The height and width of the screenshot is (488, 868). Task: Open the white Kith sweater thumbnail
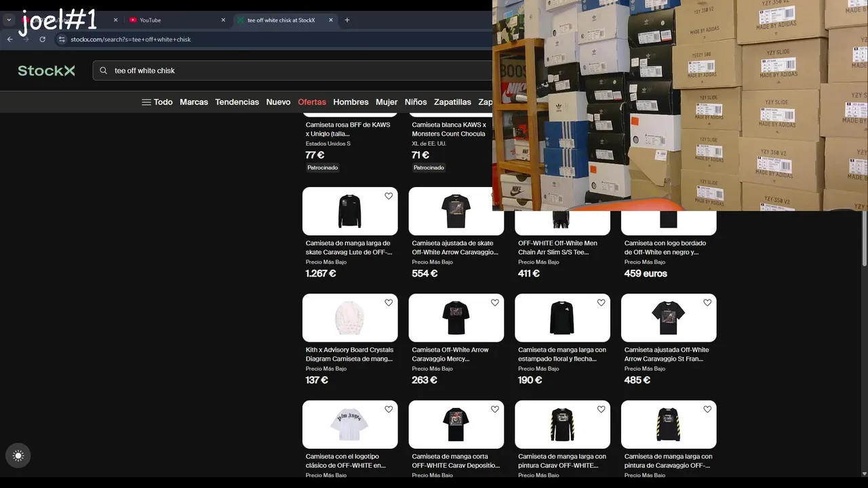(350, 318)
